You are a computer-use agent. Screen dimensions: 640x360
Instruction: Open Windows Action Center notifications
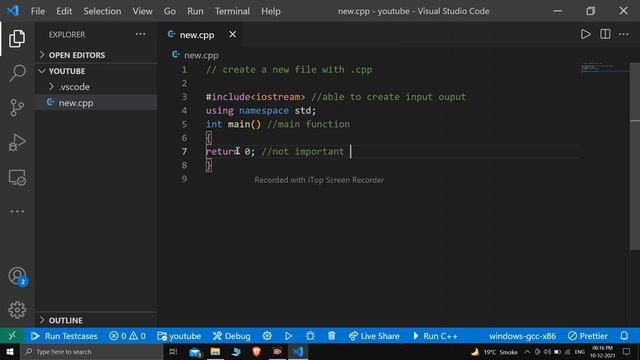(626, 352)
